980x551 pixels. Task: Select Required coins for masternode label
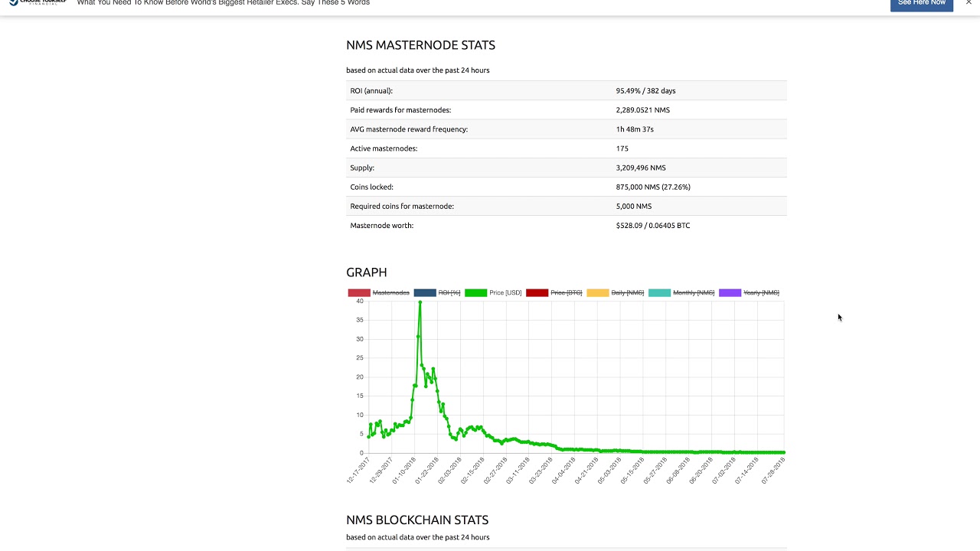click(402, 206)
